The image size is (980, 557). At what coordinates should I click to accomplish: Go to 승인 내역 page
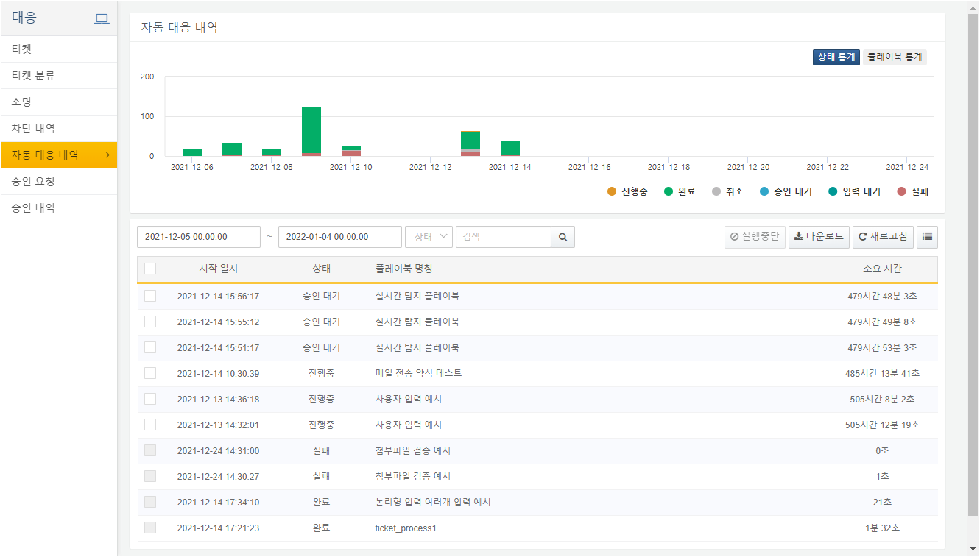pos(59,208)
